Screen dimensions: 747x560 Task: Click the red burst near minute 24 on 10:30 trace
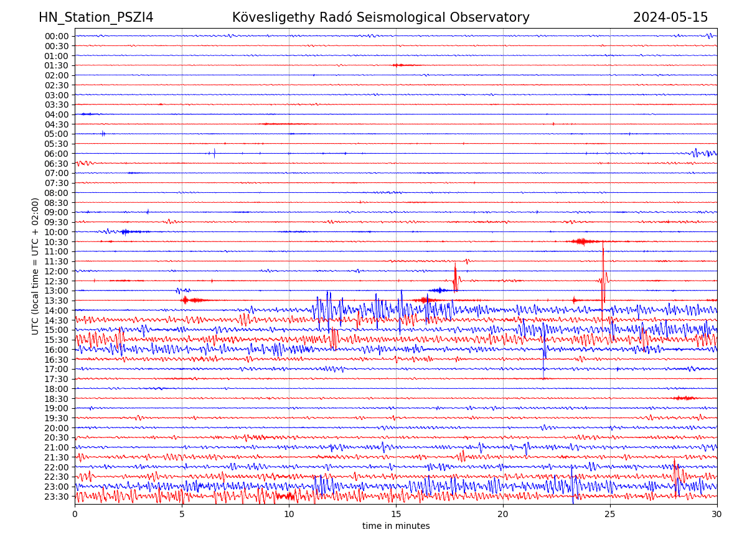(x=581, y=241)
